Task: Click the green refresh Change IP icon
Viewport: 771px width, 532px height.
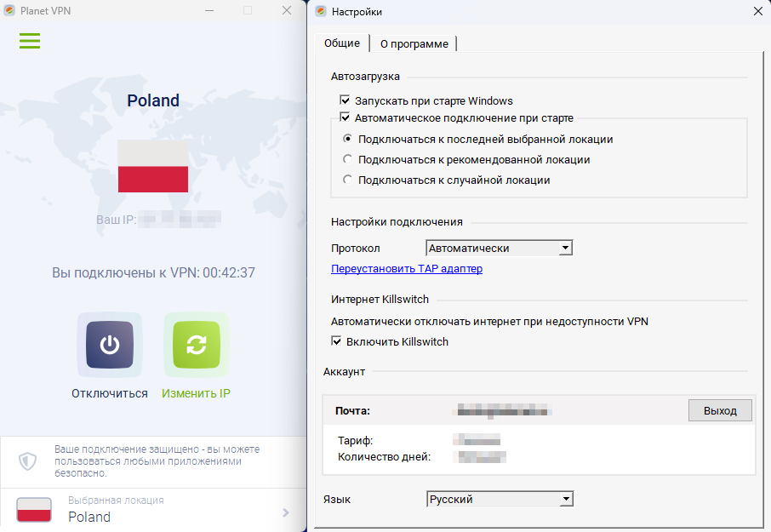Action: click(197, 345)
